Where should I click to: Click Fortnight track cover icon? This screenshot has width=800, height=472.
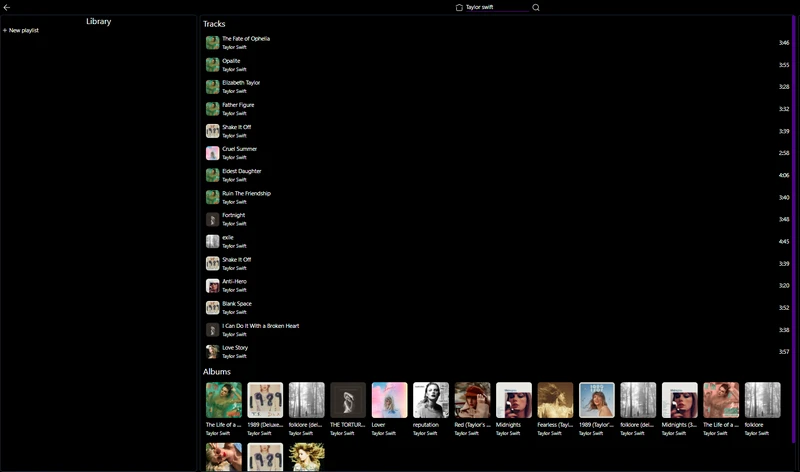[212, 219]
